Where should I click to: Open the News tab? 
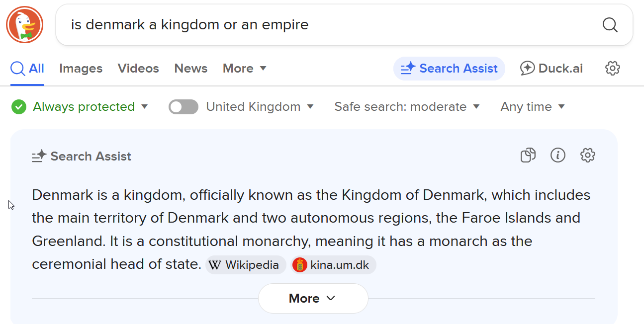click(190, 69)
